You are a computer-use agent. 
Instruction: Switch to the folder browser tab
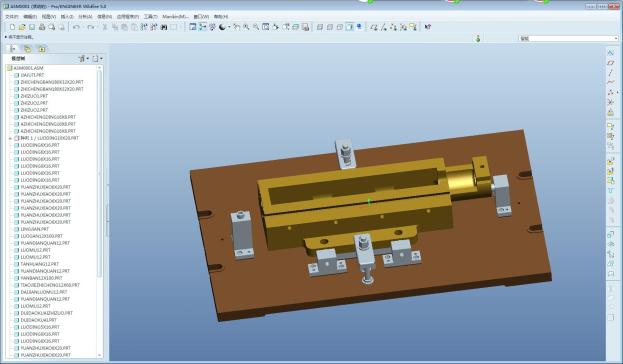[x=27, y=49]
